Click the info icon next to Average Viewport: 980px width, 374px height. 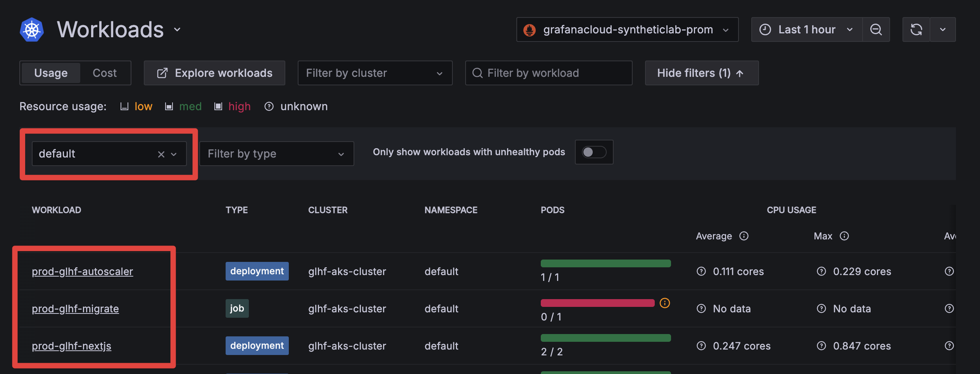coord(744,236)
